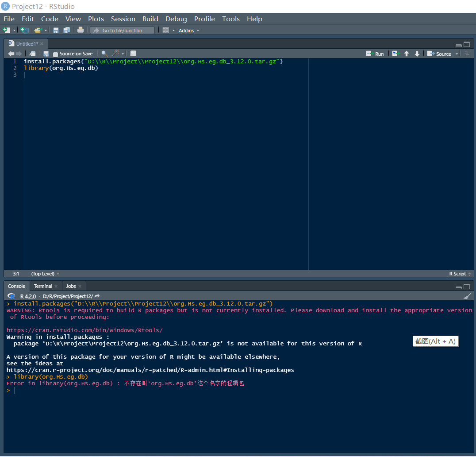Click the Run button
The height and width of the screenshot is (457, 476).
point(375,54)
